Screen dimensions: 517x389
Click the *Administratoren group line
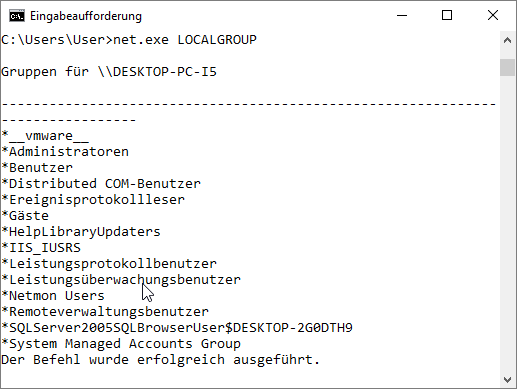coord(65,152)
